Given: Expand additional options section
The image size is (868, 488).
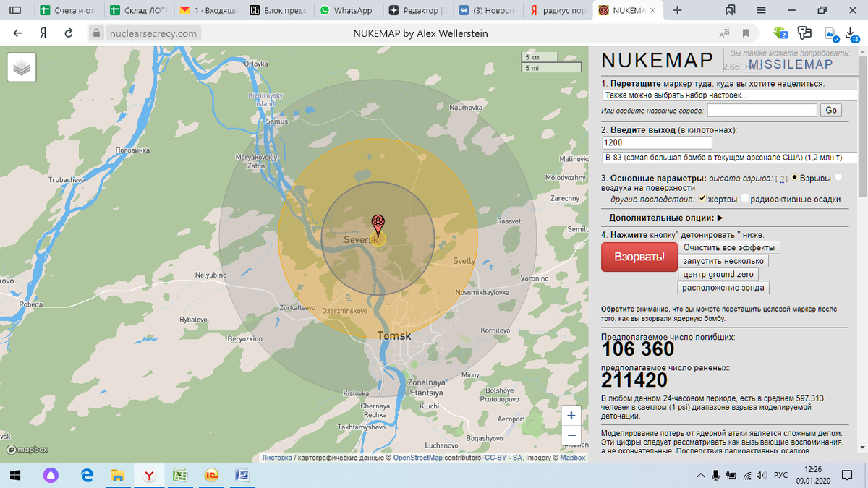Looking at the screenshot, I should 666,217.
